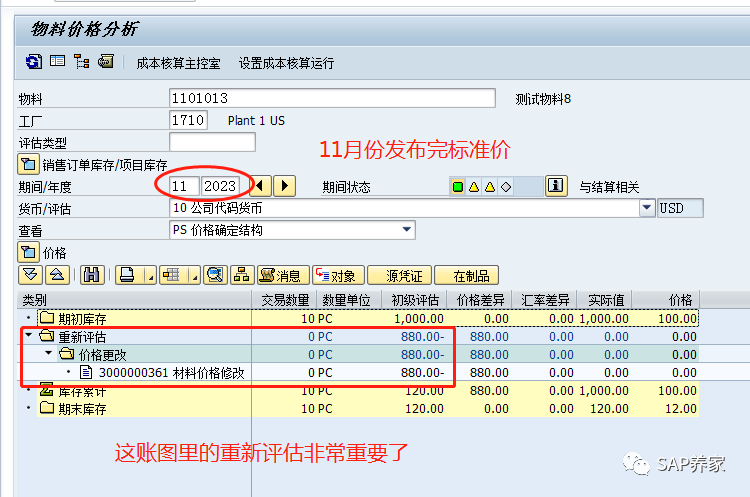Open 设置成本核算运行
Screen dimensions: 750x497
coord(286,63)
